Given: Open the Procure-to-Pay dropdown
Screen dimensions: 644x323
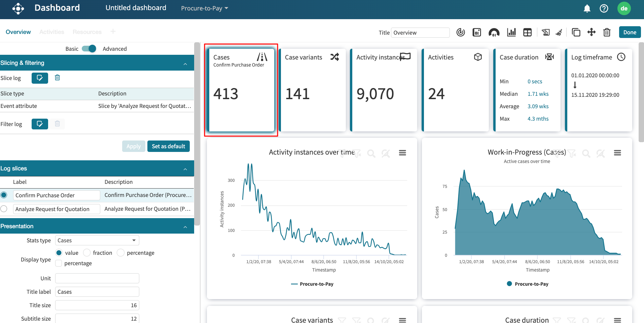Looking at the screenshot, I should (x=204, y=8).
